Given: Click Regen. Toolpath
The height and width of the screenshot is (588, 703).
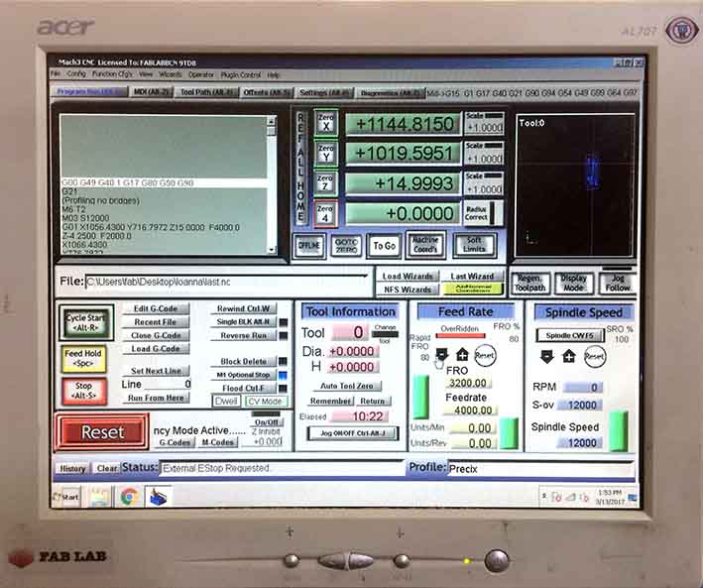Looking at the screenshot, I should [529, 284].
